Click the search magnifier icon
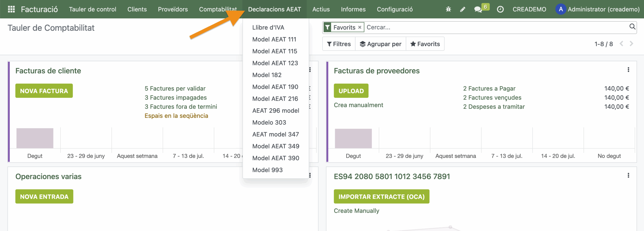This screenshot has height=231, width=644. pyautogui.click(x=632, y=27)
